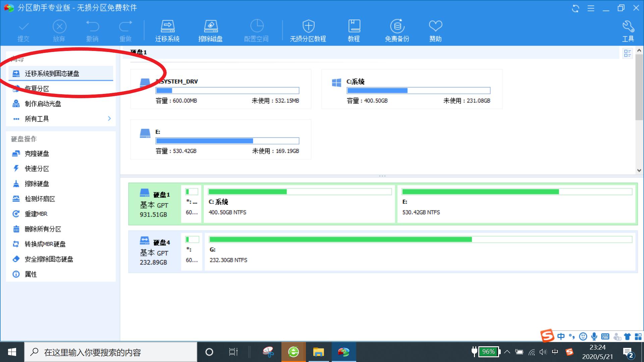Click the Windows taskbar search box
Screen dimensions: 644x362
[x=111, y=352]
